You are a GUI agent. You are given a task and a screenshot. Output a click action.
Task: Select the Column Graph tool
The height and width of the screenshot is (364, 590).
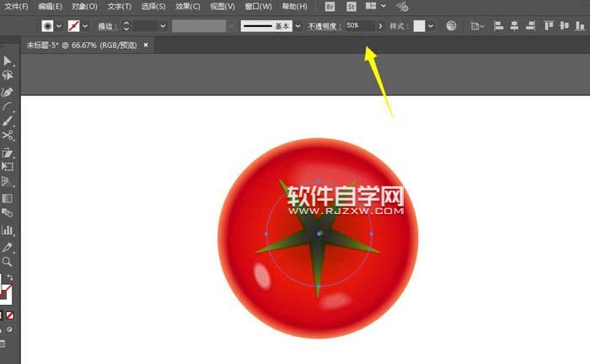click(x=7, y=230)
